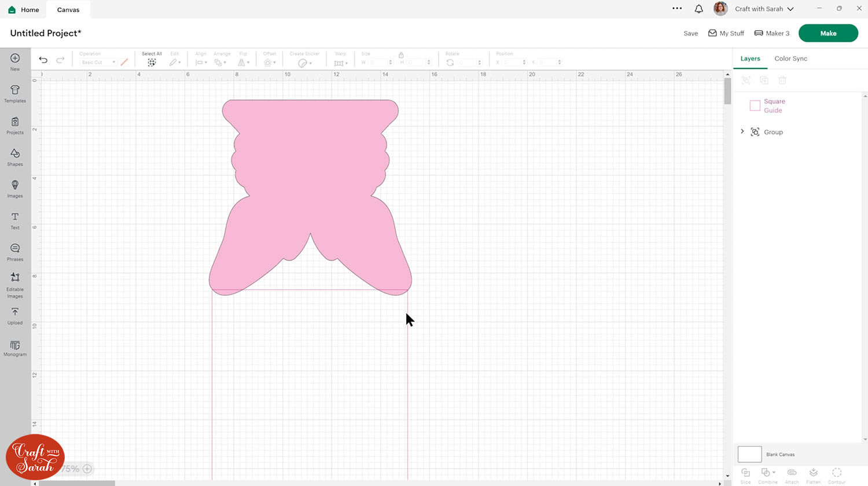Select the Text tool
The height and width of the screenshot is (486, 868).
point(15,220)
